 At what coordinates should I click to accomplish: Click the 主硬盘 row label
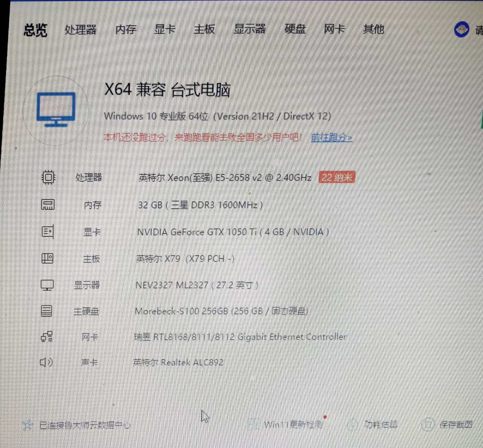coord(86,311)
